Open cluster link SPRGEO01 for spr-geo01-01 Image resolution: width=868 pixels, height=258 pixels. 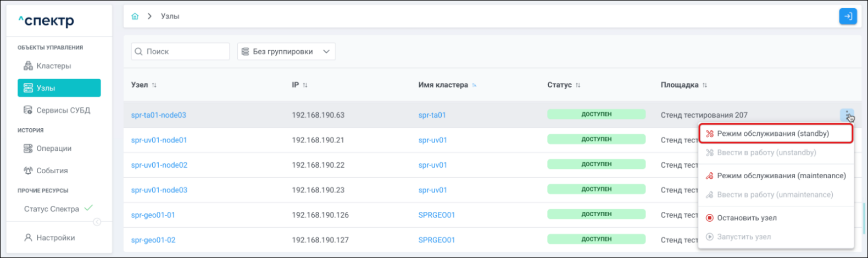tap(436, 215)
